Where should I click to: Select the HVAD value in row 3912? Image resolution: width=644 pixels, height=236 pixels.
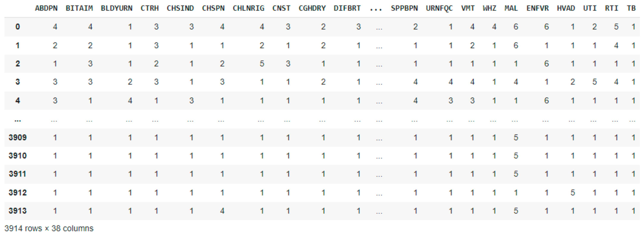(x=573, y=193)
